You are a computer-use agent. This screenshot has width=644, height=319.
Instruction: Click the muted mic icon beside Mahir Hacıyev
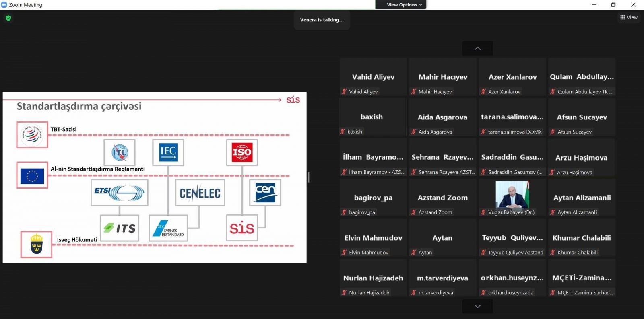coord(413,92)
